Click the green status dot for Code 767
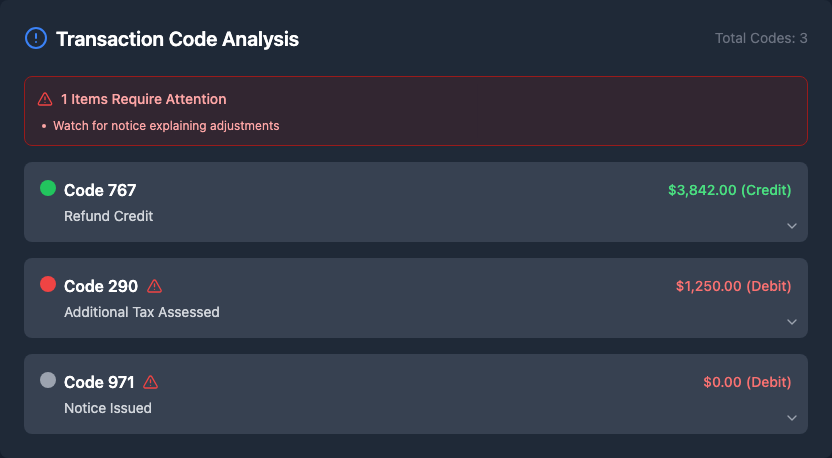This screenshot has width=832, height=458. pos(48,188)
